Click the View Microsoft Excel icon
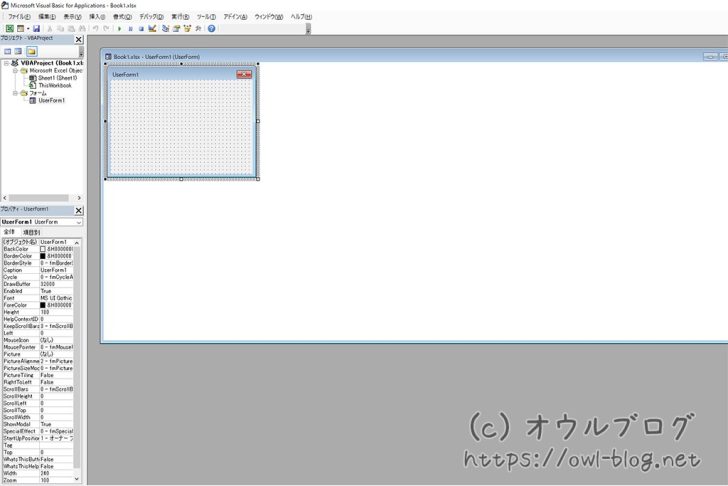 pos(9,29)
